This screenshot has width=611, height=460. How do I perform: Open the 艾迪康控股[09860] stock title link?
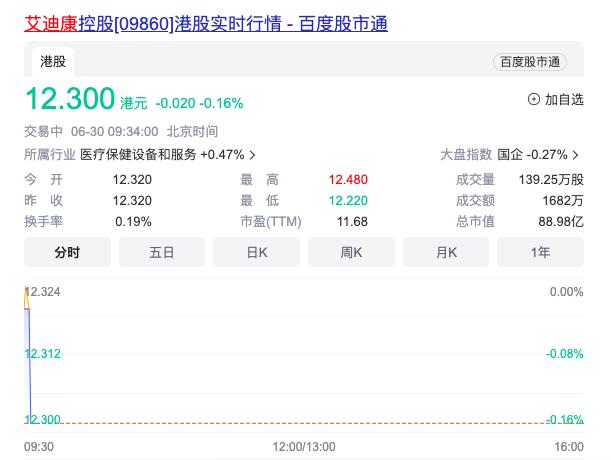coord(206,24)
